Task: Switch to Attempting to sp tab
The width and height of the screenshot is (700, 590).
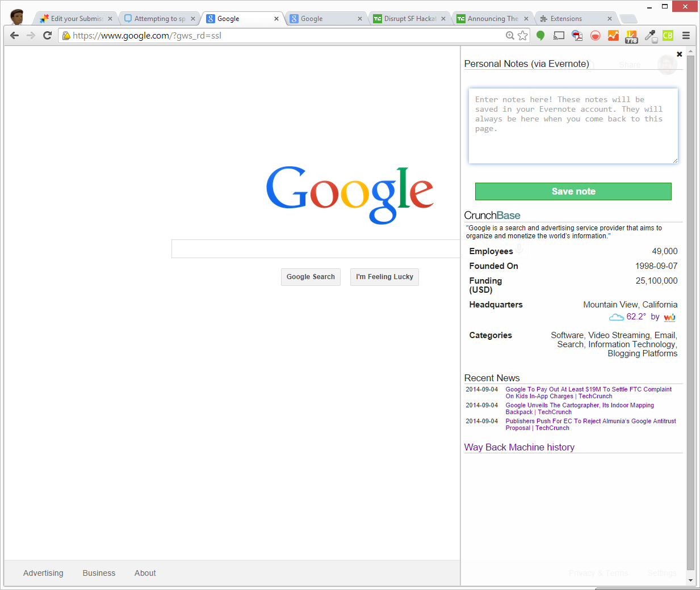Action: click(x=160, y=19)
